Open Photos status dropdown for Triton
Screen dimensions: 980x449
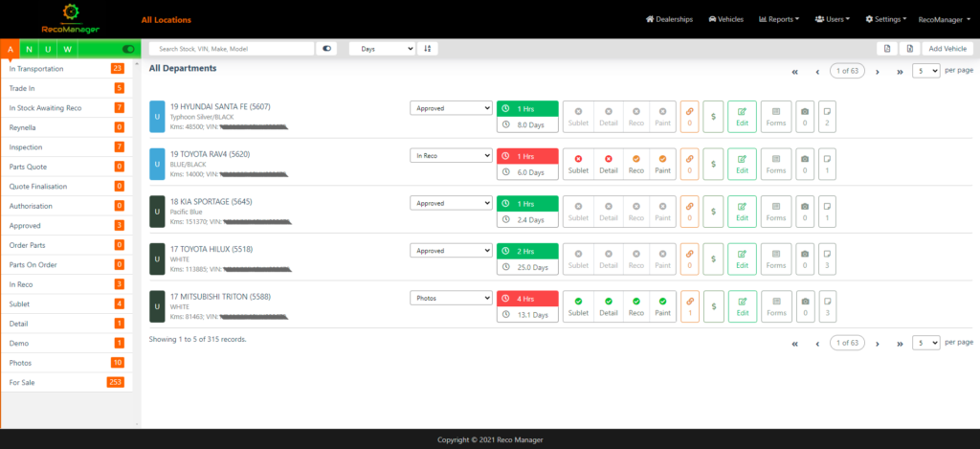[x=452, y=298]
